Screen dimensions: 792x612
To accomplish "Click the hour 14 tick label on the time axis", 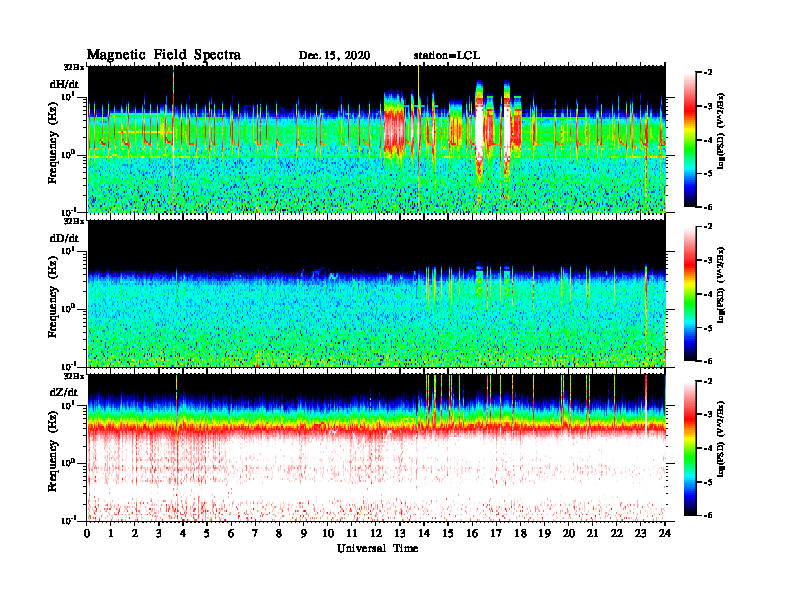I will pos(424,534).
